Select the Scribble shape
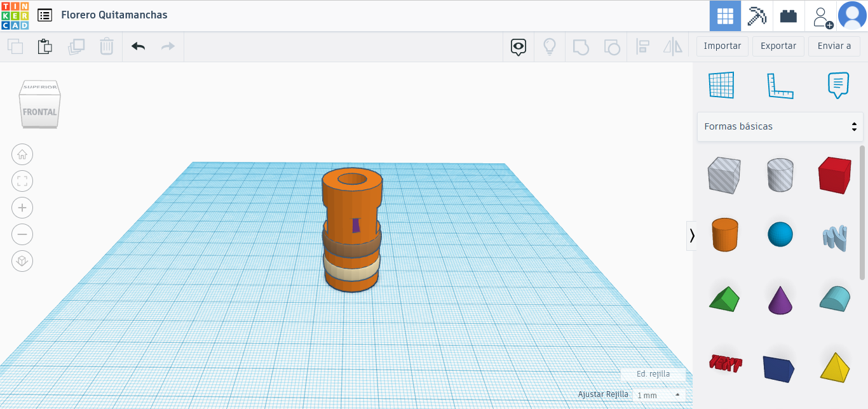The width and height of the screenshot is (868, 409). (x=834, y=237)
